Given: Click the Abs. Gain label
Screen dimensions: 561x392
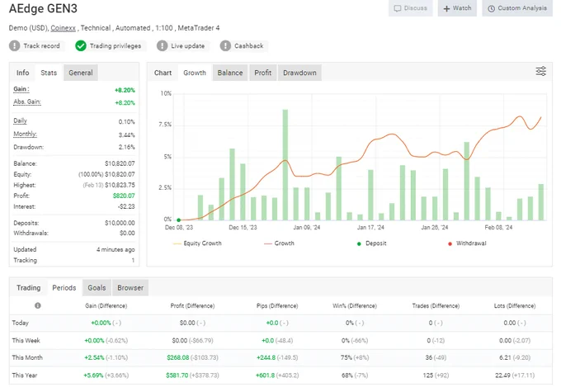Looking at the screenshot, I should click(x=27, y=102).
